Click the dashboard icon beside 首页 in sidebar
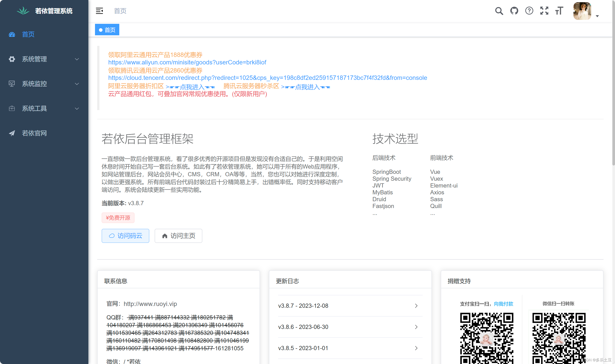Viewport: 615px width, 364px height. (12, 35)
